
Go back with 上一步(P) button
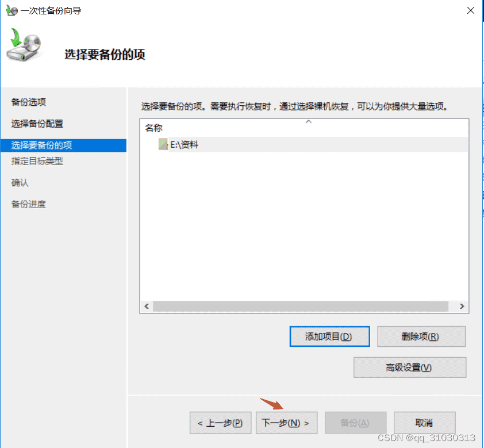pos(220,423)
